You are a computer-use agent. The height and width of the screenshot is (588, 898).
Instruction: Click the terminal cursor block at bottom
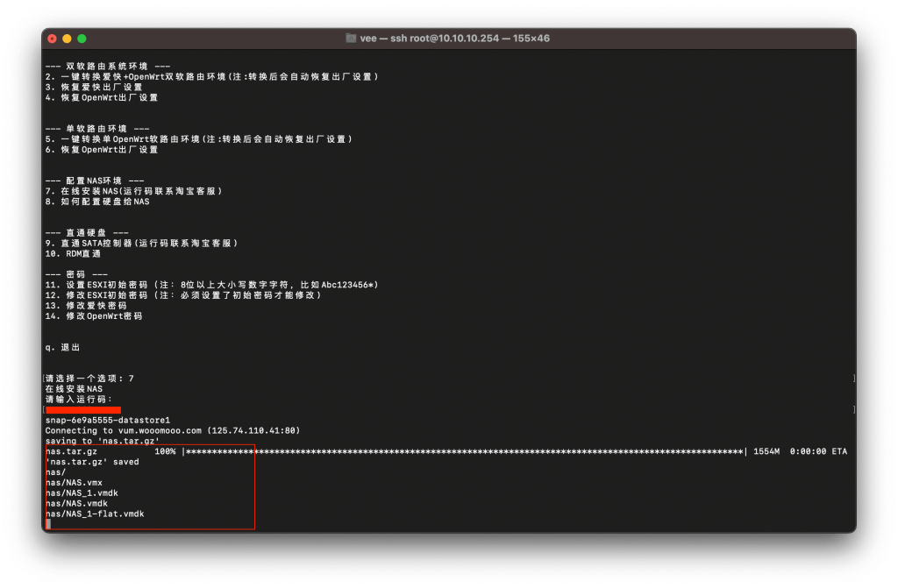[x=48, y=524]
